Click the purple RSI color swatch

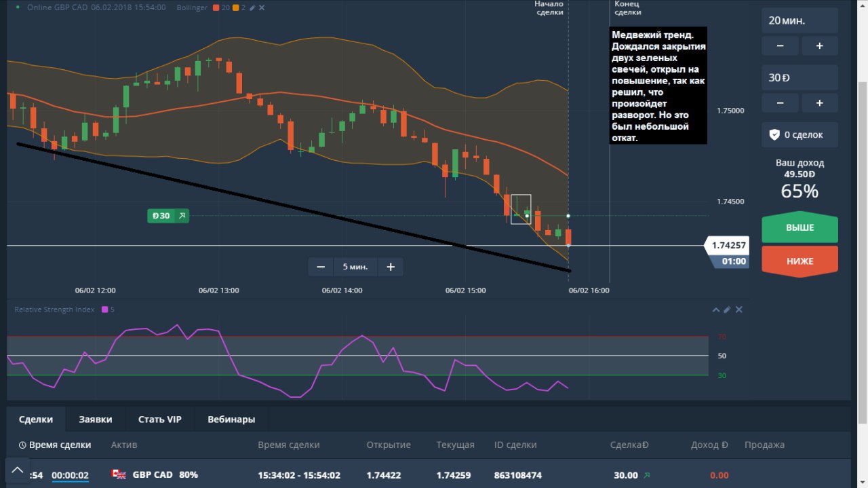(x=104, y=309)
